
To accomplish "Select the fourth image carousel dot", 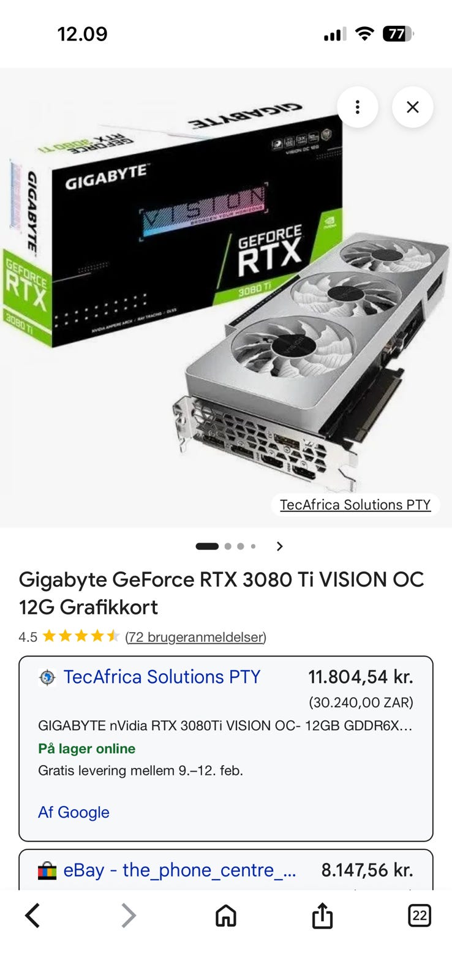I will pos(253,546).
